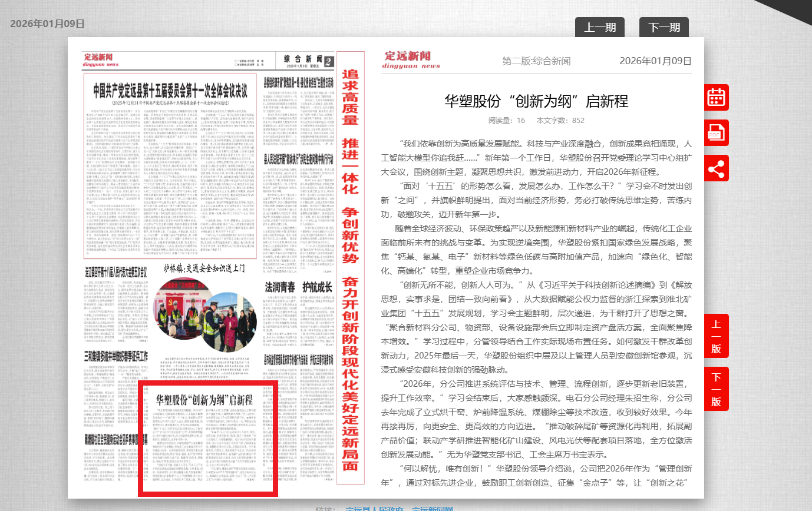Go to previous issue with 上一期
812x511 pixels.
click(x=599, y=28)
